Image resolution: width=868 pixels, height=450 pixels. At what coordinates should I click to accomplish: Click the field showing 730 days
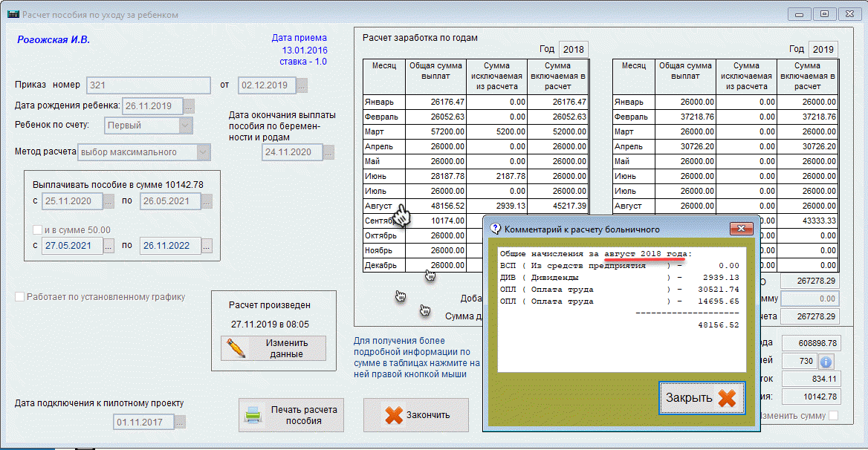point(799,361)
